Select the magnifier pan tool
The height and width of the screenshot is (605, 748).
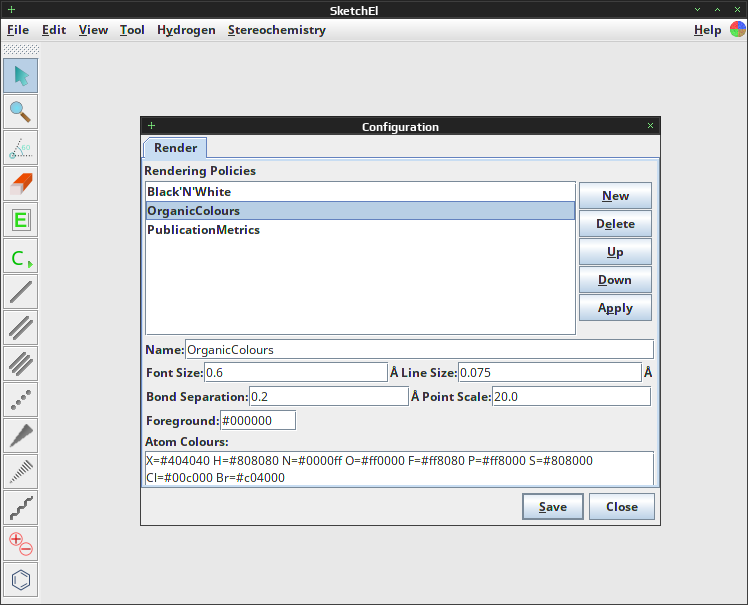[21, 112]
